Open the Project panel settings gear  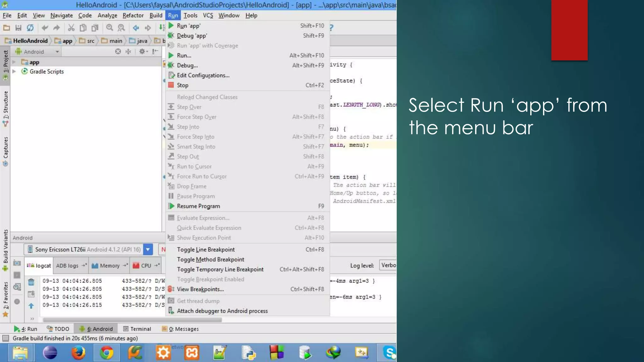tap(143, 52)
